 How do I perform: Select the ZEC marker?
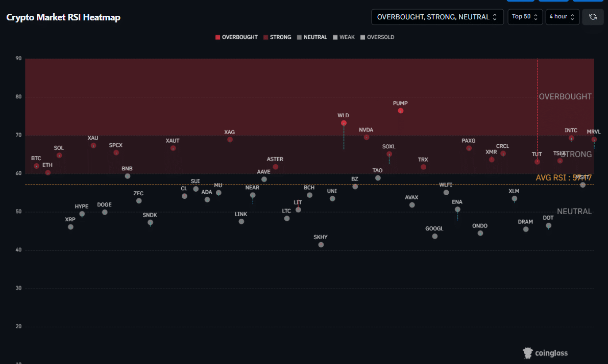click(x=139, y=201)
